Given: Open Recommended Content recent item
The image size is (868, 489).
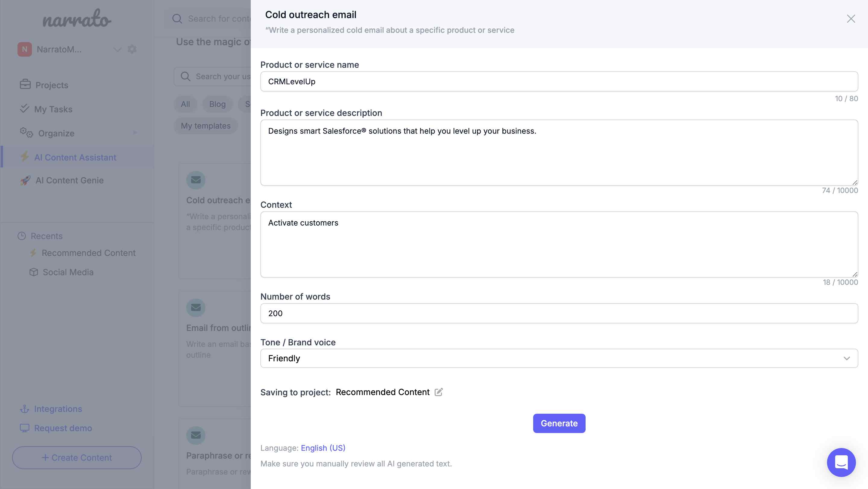Looking at the screenshot, I should pyautogui.click(x=88, y=253).
